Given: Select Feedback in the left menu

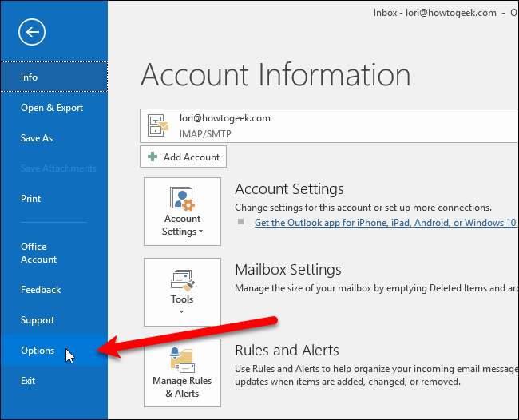Looking at the screenshot, I should (x=41, y=290).
